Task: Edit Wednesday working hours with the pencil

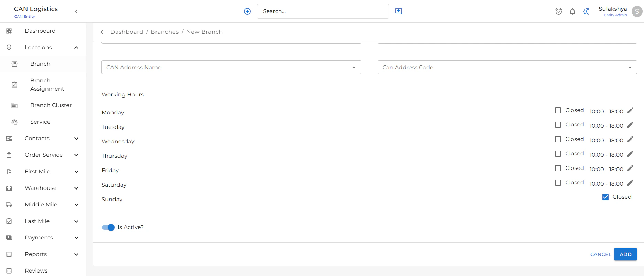Action: coord(630,139)
